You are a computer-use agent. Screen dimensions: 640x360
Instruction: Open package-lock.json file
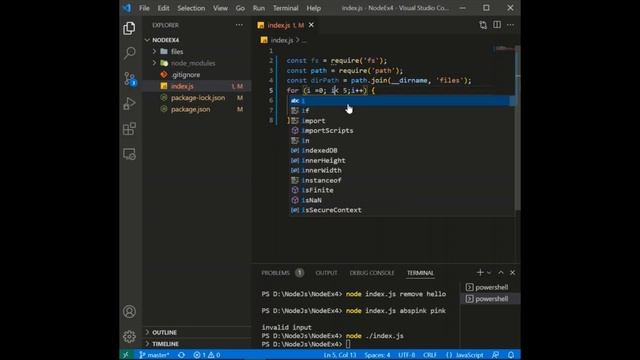[x=198, y=98]
